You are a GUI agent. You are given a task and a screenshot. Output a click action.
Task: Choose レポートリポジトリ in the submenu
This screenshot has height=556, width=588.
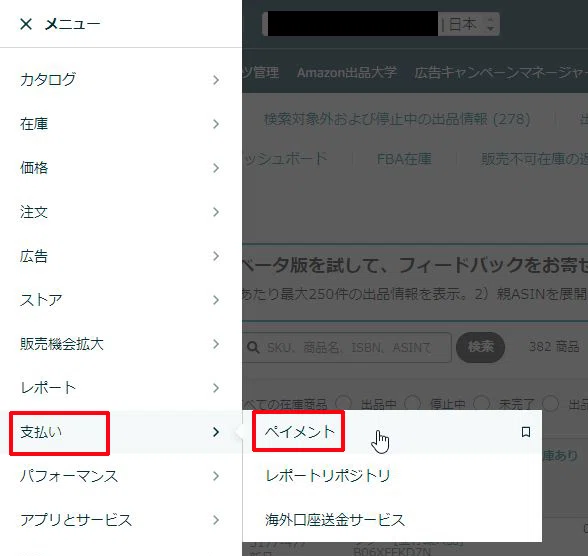327,476
